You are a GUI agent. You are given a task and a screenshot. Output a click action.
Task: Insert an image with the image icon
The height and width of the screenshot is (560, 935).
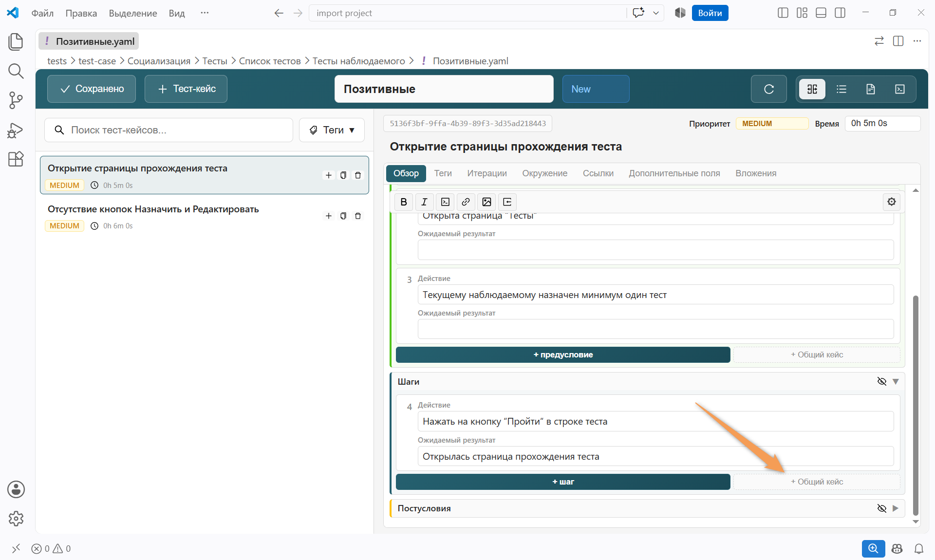pos(486,202)
